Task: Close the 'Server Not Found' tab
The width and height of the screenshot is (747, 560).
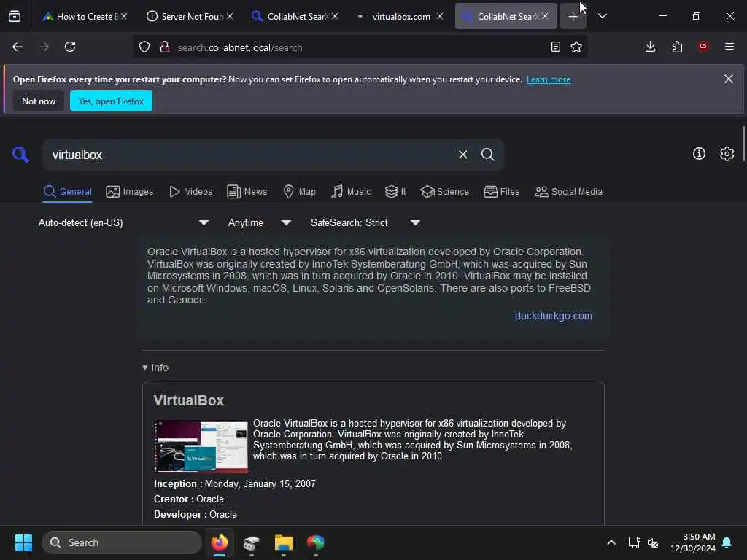Action: pos(230,16)
